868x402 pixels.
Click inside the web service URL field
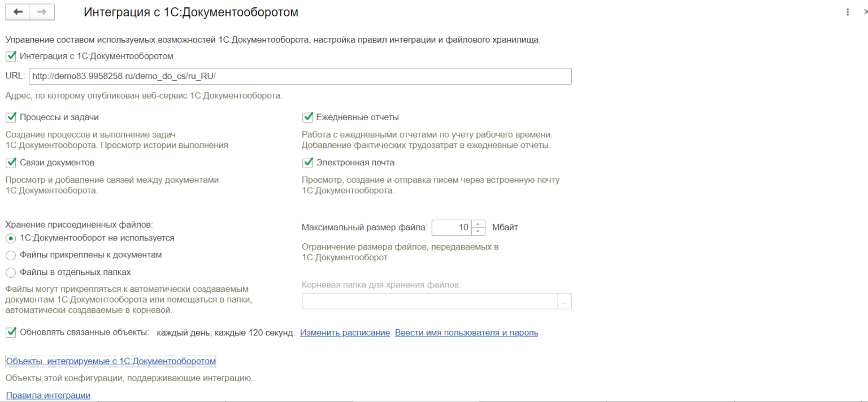click(x=300, y=76)
